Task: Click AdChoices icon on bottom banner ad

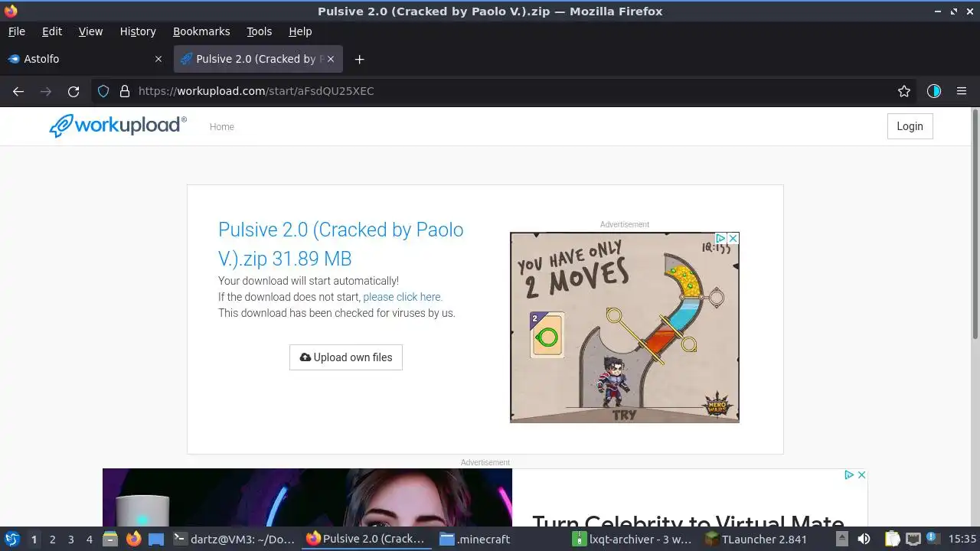Action: (x=849, y=475)
